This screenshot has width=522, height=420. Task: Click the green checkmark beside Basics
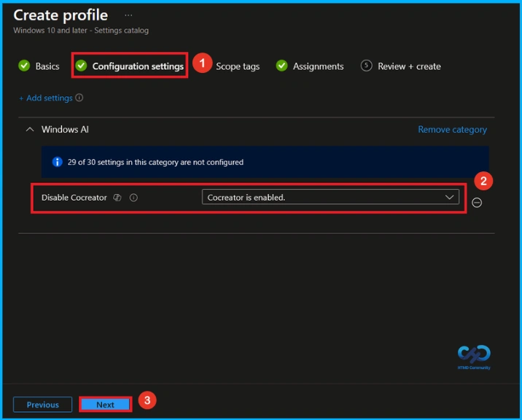24,66
